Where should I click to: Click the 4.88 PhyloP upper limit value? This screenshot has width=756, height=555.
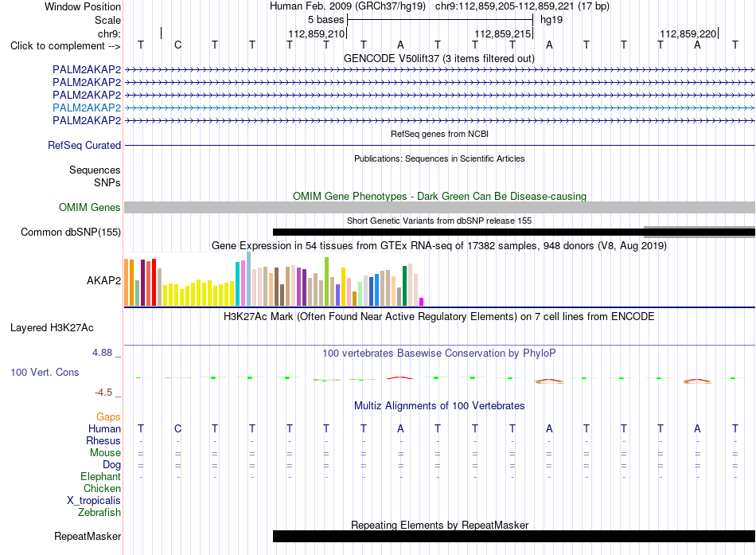[x=102, y=353]
